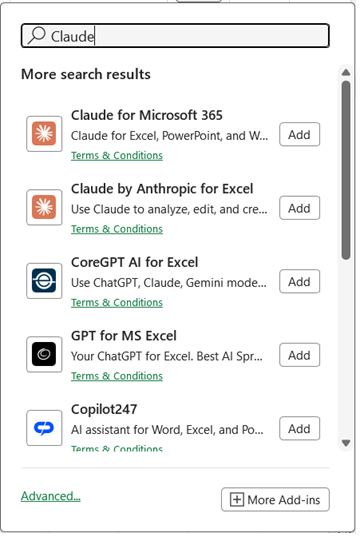Click the scrollbar up arrow
362x539 pixels.
[x=346, y=72]
